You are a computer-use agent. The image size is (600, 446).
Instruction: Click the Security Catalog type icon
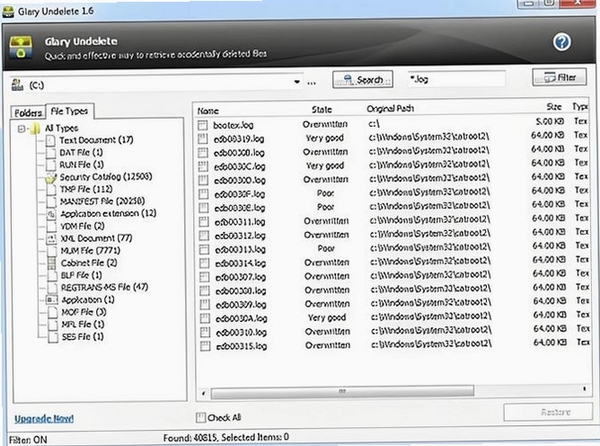[51, 177]
